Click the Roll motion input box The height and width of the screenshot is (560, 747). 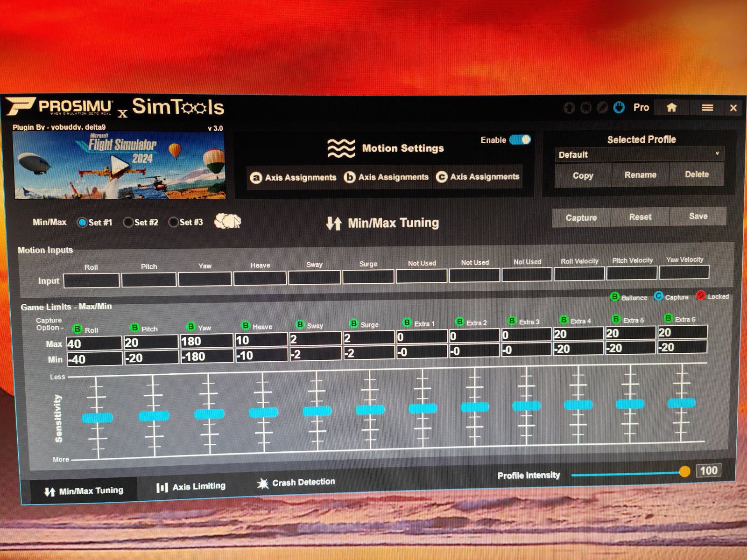pyautogui.click(x=91, y=280)
